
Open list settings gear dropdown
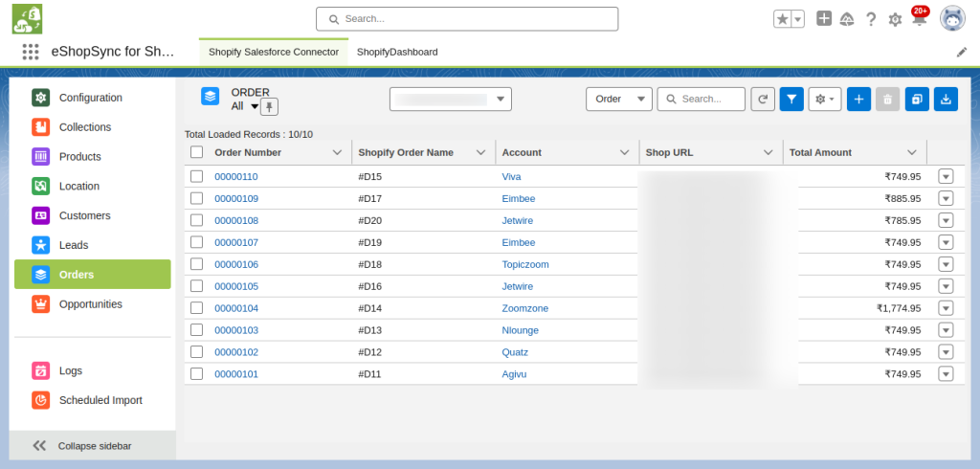pos(825,99)
